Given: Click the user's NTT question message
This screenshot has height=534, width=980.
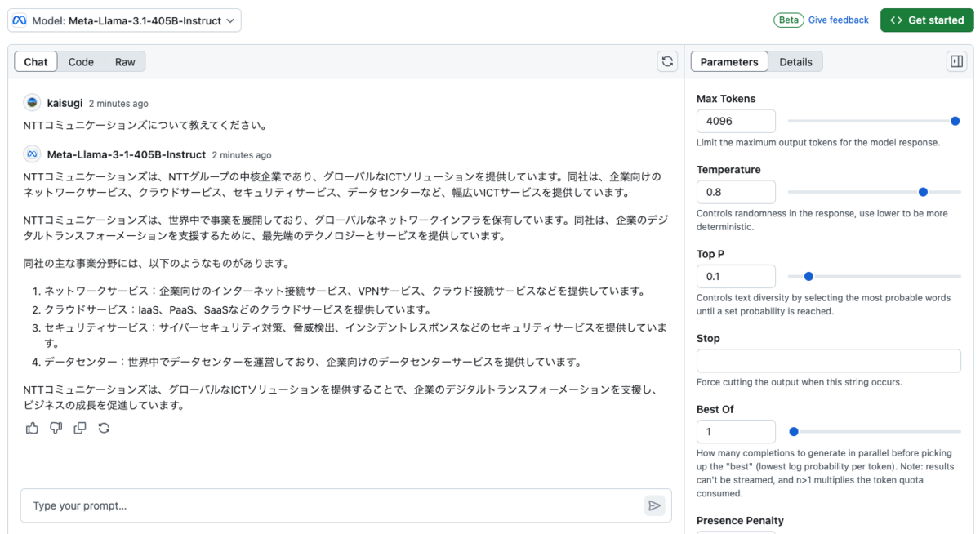Looking at the screenshot, I should point(145,125).
